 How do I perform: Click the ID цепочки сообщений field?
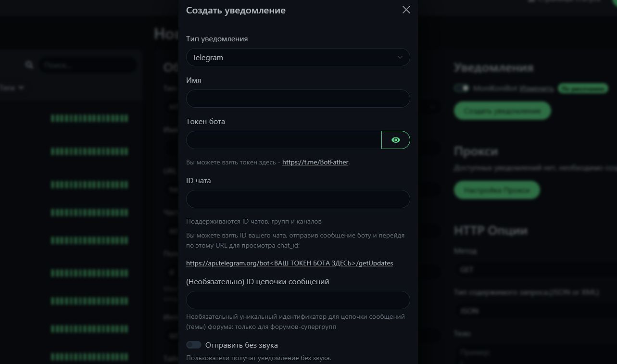click(x=298, y=300)
